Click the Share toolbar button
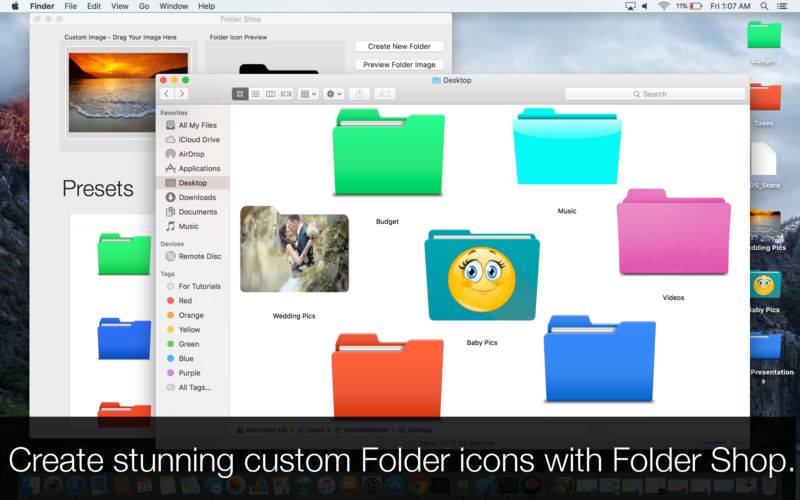Screen dimensions: 800x500 coord(359,94)
